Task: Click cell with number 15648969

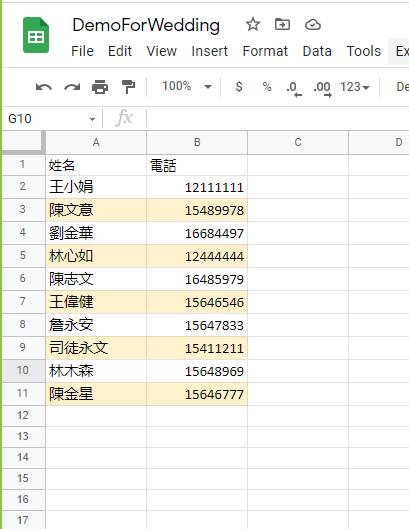Action: (197, 370)
